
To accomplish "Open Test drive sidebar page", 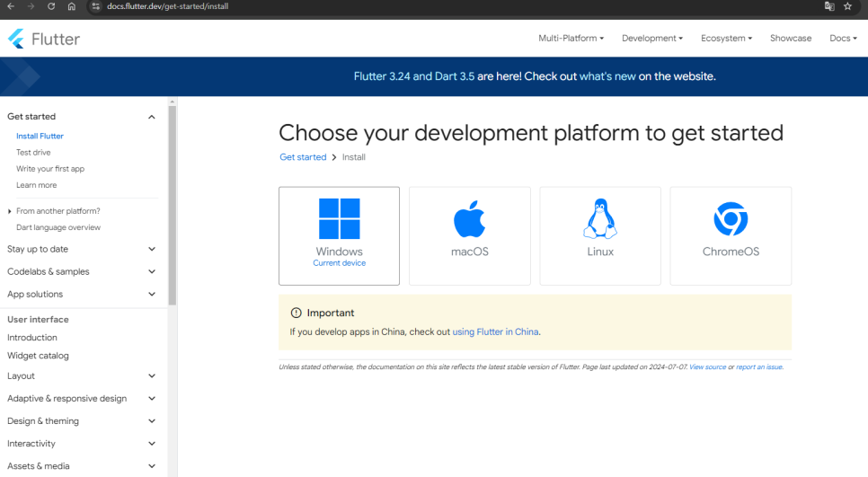I will pyautogui.click(x=33, y=152).
